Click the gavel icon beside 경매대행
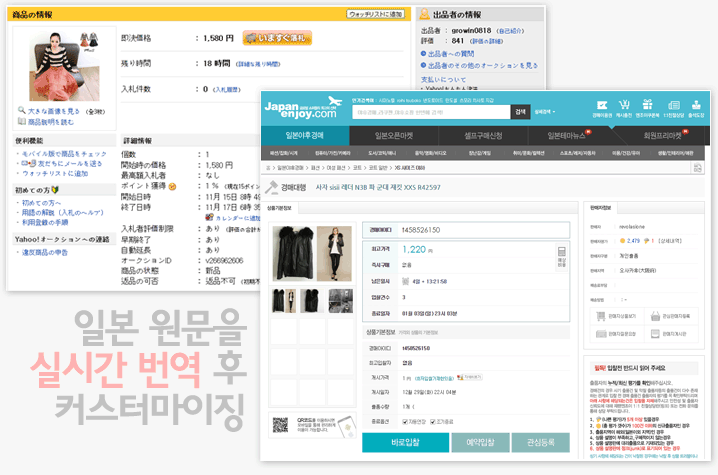718x475 pixels. click(272, 187)
